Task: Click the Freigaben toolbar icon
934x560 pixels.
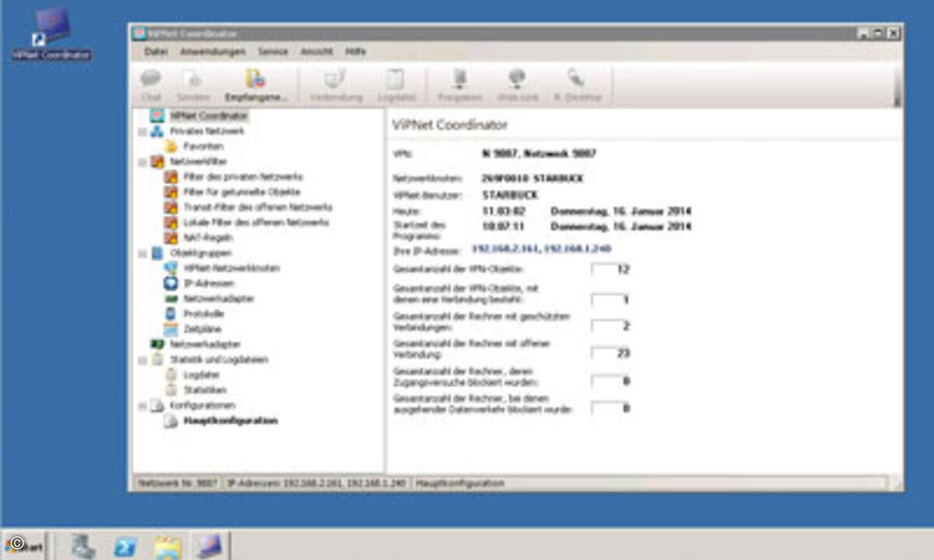Action: [459, 86]
